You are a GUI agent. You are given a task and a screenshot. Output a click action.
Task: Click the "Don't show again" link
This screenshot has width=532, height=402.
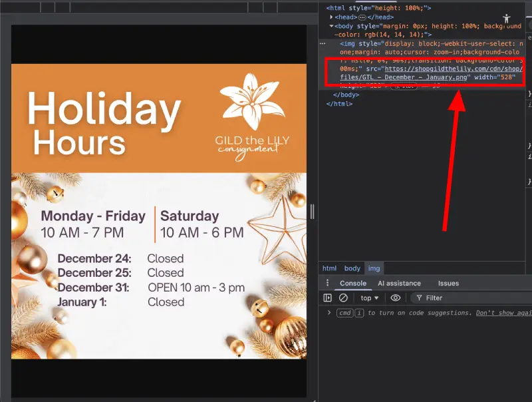(x=503, y=313)
